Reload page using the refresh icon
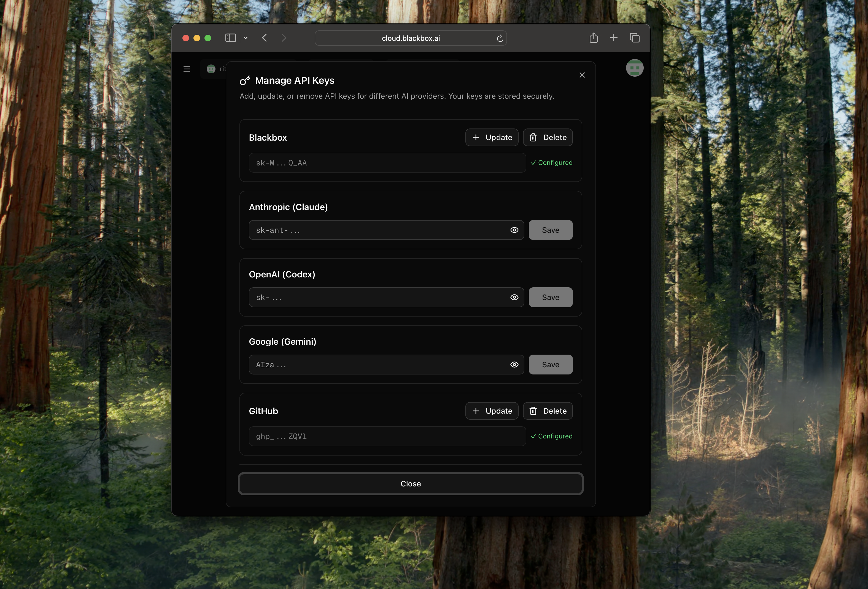Viewport: 868px width, 589px height. (500, 39)
